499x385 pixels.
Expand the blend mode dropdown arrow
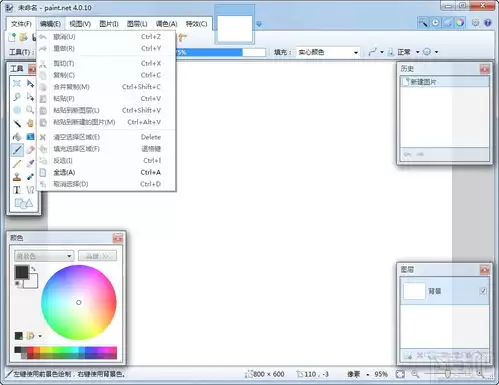click(417, 52)
